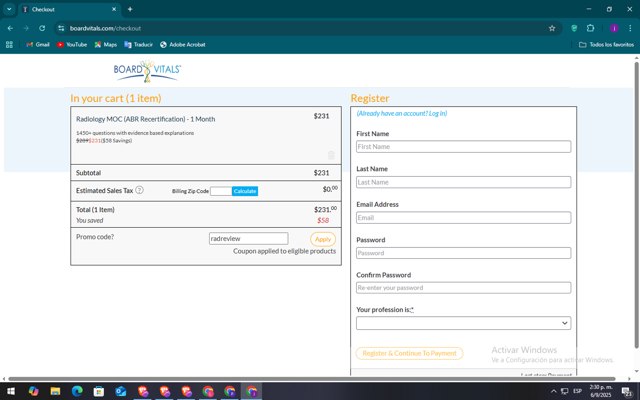
Task: Open Outlook from the taskbar
Action: [120, 391]
